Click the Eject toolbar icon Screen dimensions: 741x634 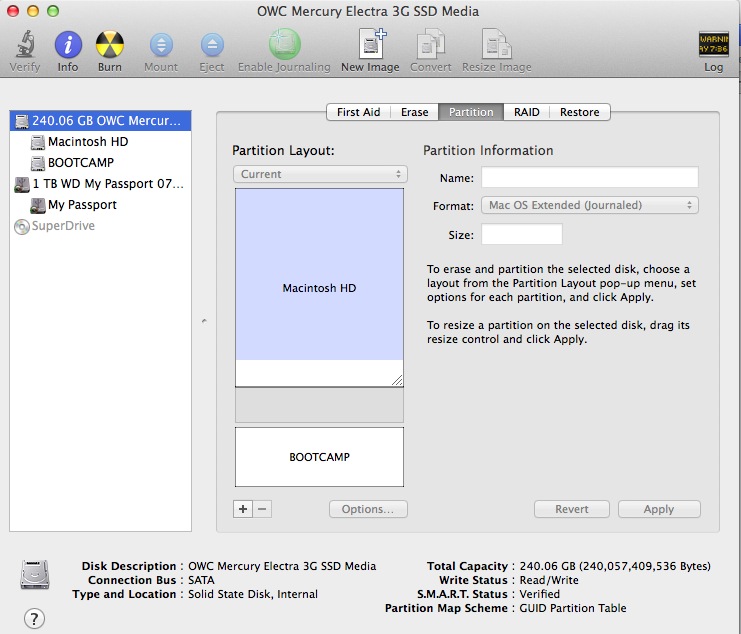click(211, 45)
